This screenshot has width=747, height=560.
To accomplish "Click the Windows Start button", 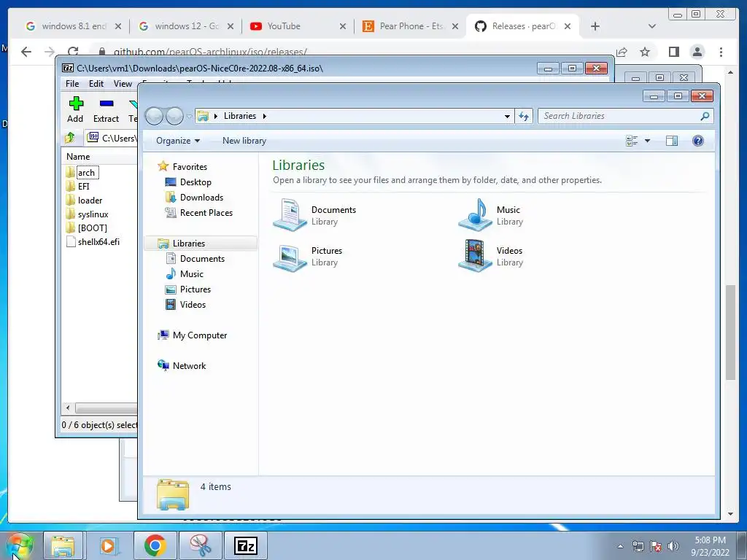I will (20, 547).
